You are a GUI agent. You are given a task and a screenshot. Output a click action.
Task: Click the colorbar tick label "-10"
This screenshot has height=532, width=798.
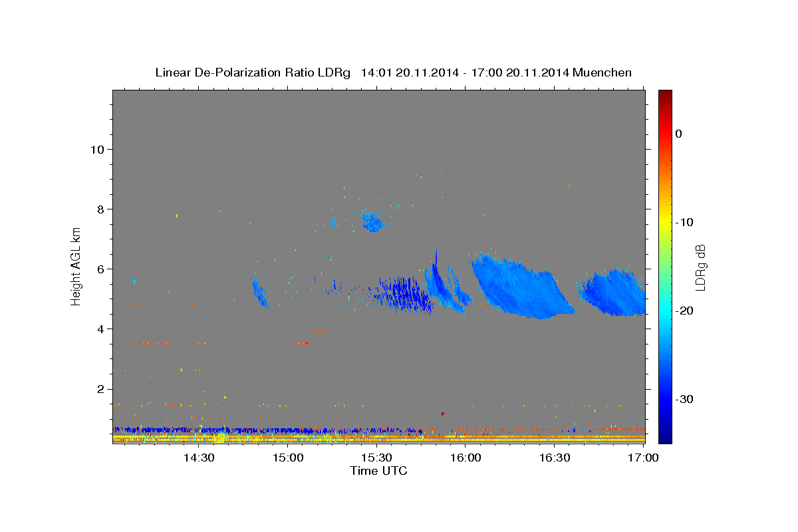[x=685, y=222]
